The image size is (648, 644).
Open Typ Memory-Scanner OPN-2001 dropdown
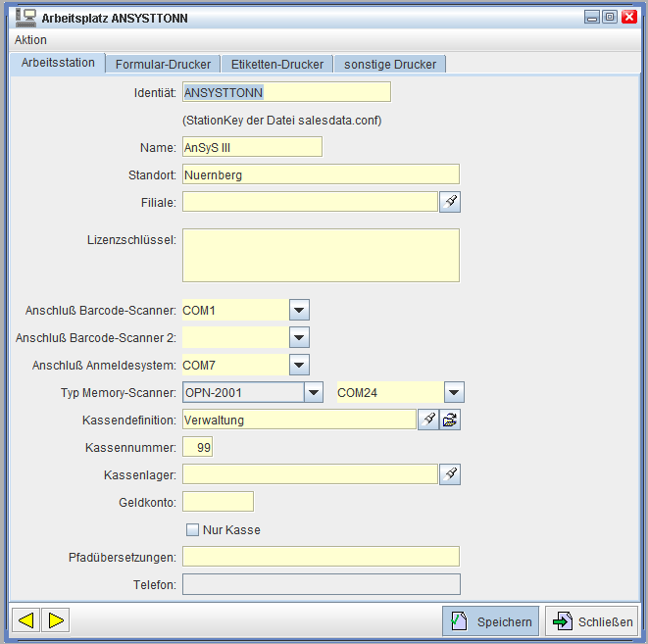tap(313, 393)
